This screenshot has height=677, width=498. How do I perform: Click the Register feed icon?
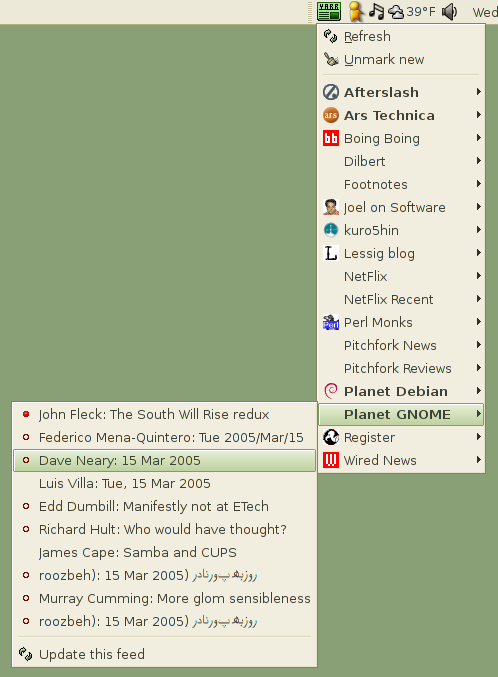331,437
